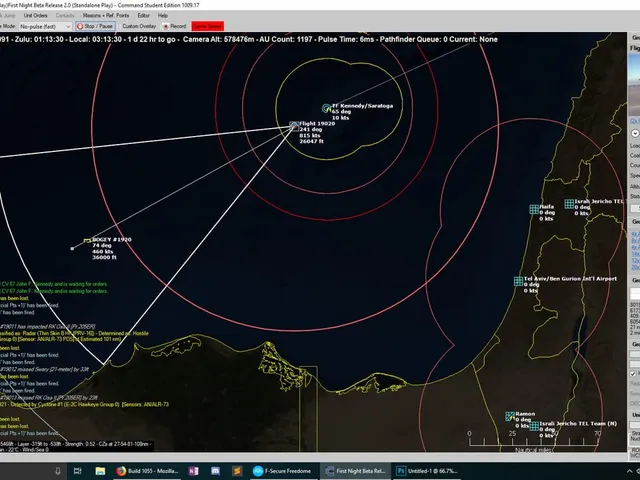Click the TF Kennedy/Saratoga label text
The image size is (640, 480).
[x=363, y=106]
